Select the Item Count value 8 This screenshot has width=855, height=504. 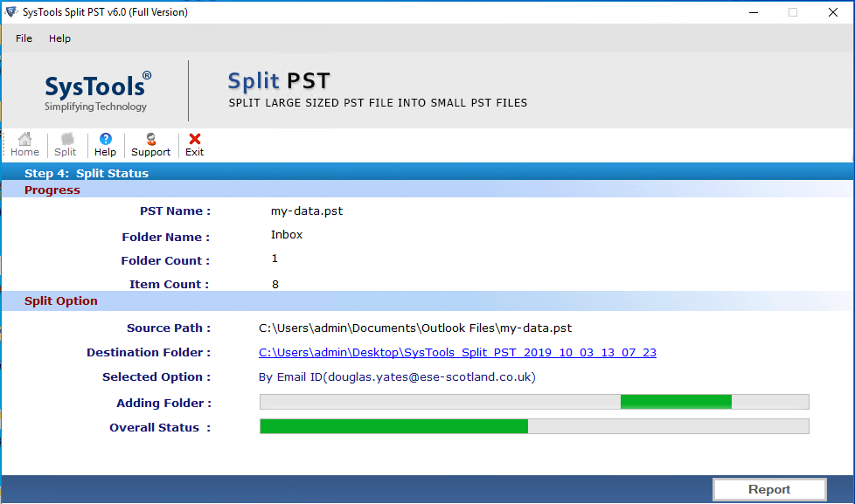(x=275, y=285)
